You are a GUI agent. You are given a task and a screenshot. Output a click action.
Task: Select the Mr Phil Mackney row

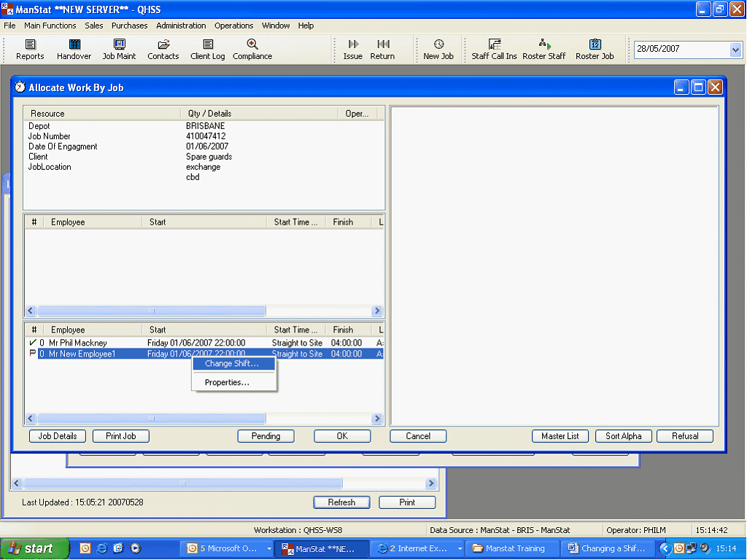tap(77, 343)
